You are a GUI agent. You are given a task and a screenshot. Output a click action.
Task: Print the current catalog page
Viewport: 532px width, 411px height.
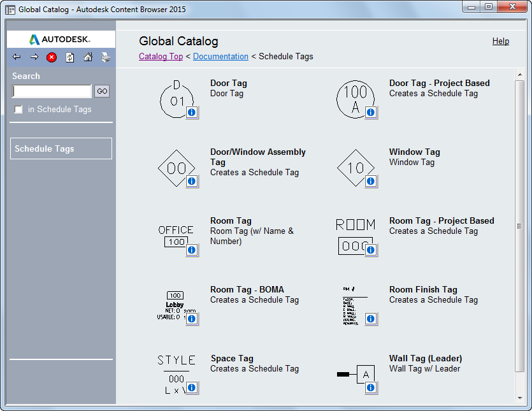click(x=106, y=57)
